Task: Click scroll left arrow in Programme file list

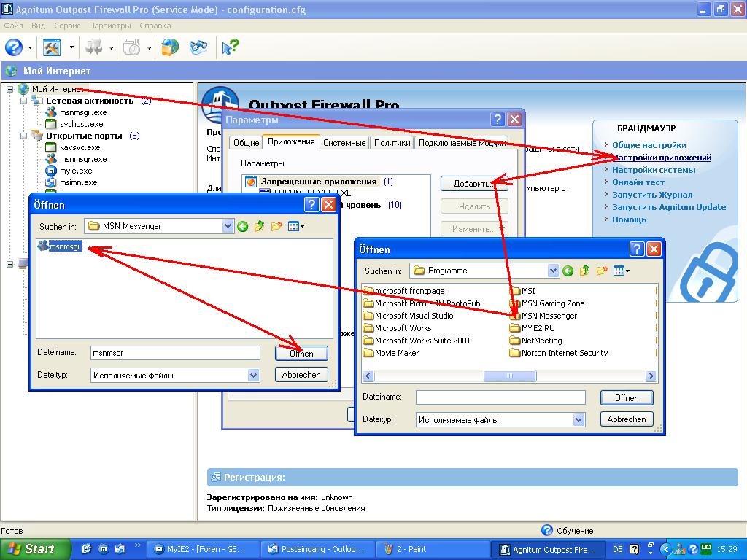Action: tap(368, 376)
